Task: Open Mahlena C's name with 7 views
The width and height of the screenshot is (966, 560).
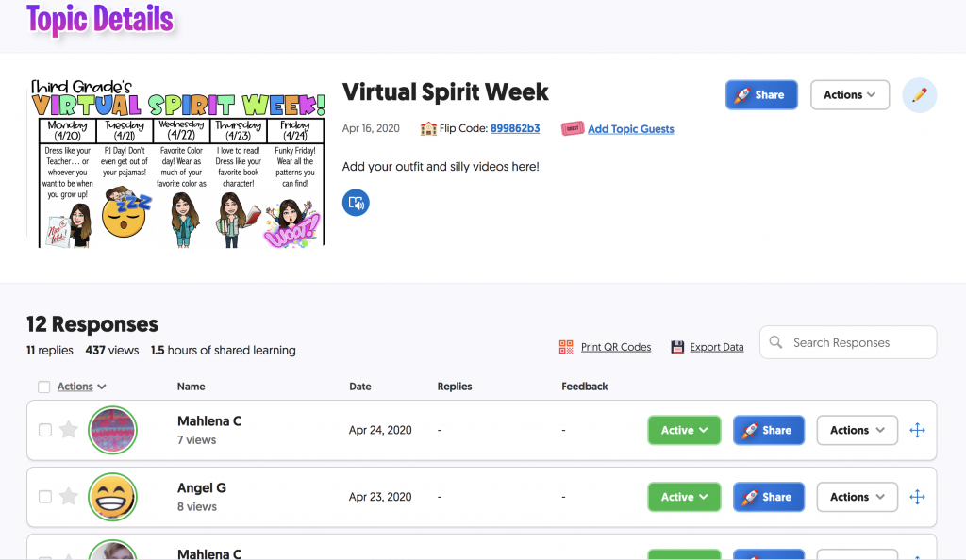Action: pyautogui.click(x=209, y=420)
